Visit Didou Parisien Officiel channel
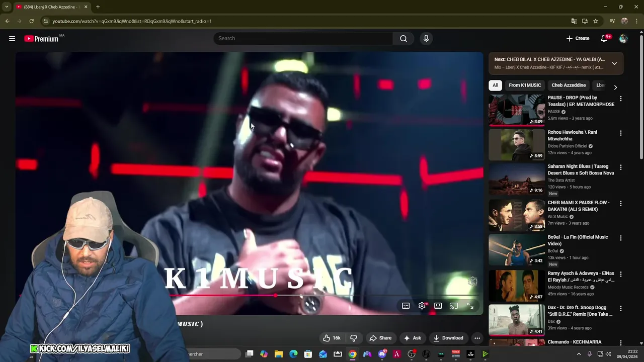Screen dimensions: 644x362 pos(567,146)
